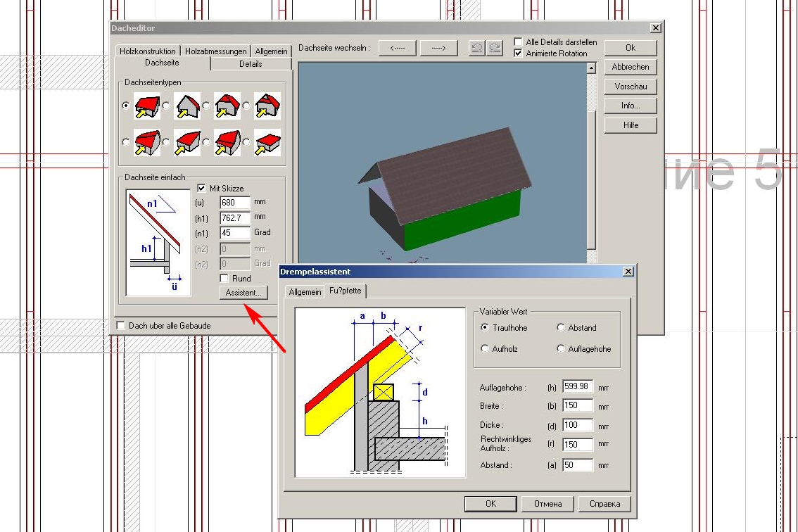Choose the gable wall roof type icon
The height and width of the screenshot is (532, 798).
[187, 106]
